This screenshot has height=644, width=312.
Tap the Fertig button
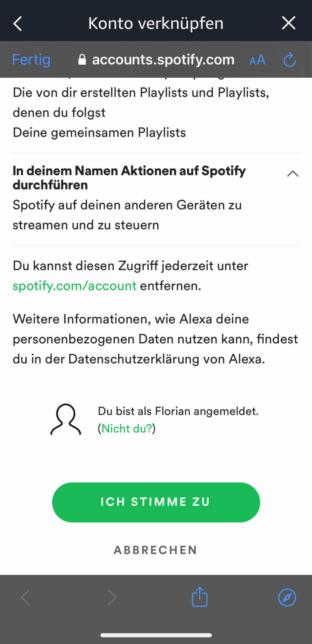[x=31, y=60]
